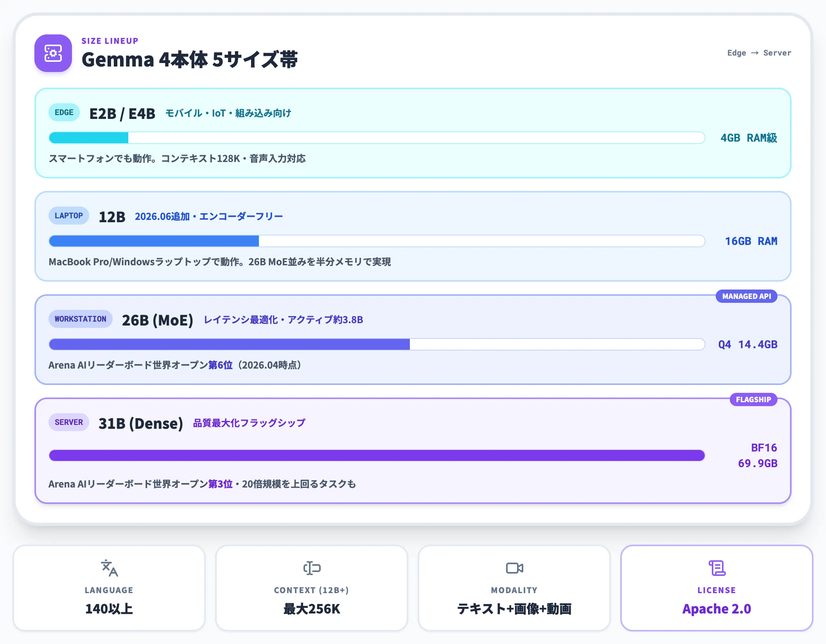826x644 pixels.
Task: Click the テキスト+画像+動画 modality value
Action: click(514, 609)
